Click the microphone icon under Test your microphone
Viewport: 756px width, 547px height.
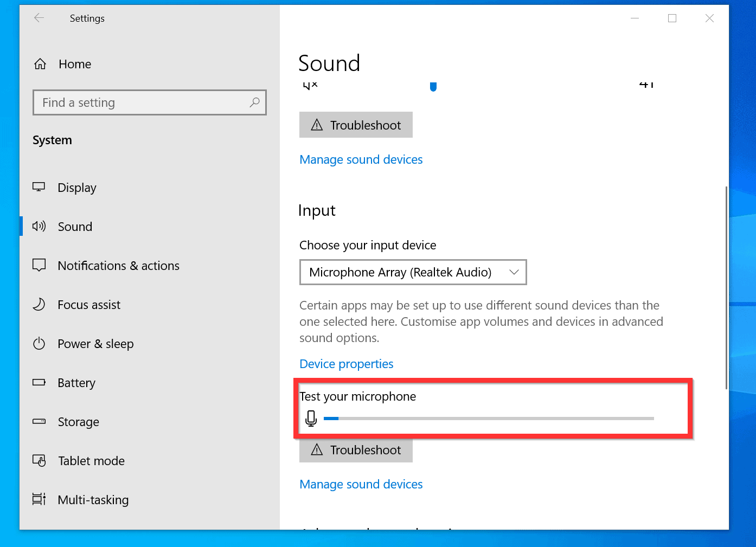coord(311,419)
